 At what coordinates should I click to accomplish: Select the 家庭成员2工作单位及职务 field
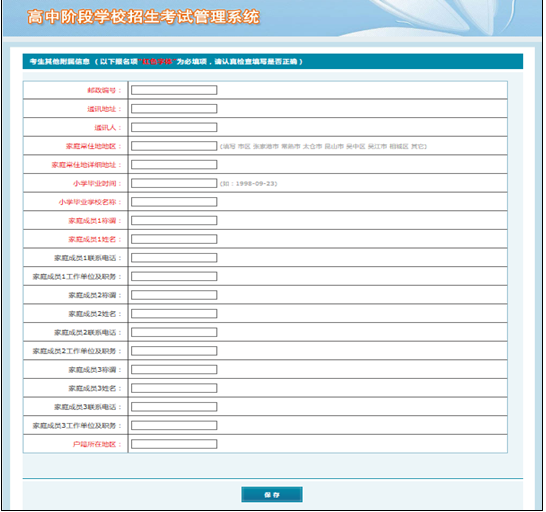point(174,351)
